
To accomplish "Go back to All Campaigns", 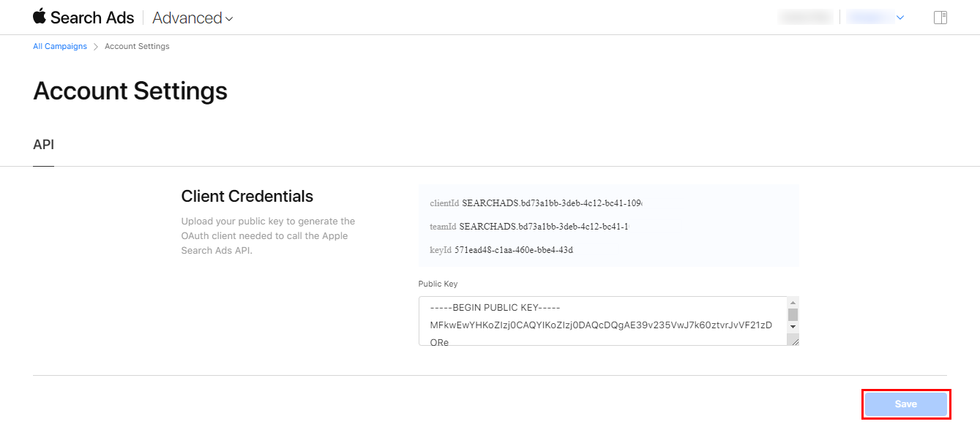I will tap(60, 47).
